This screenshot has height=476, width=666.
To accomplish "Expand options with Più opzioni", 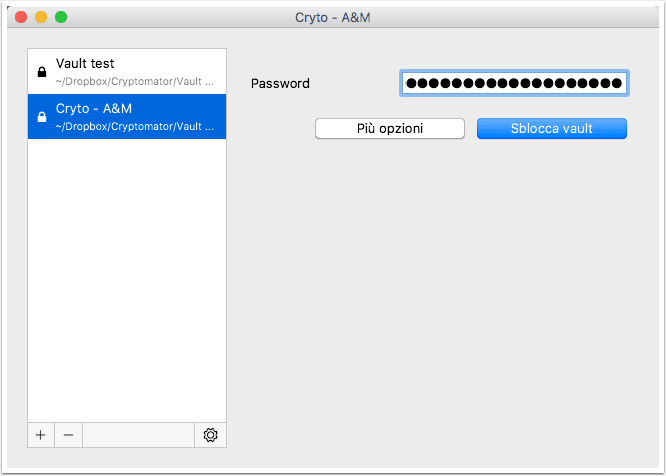I will [x=390, y=129].
